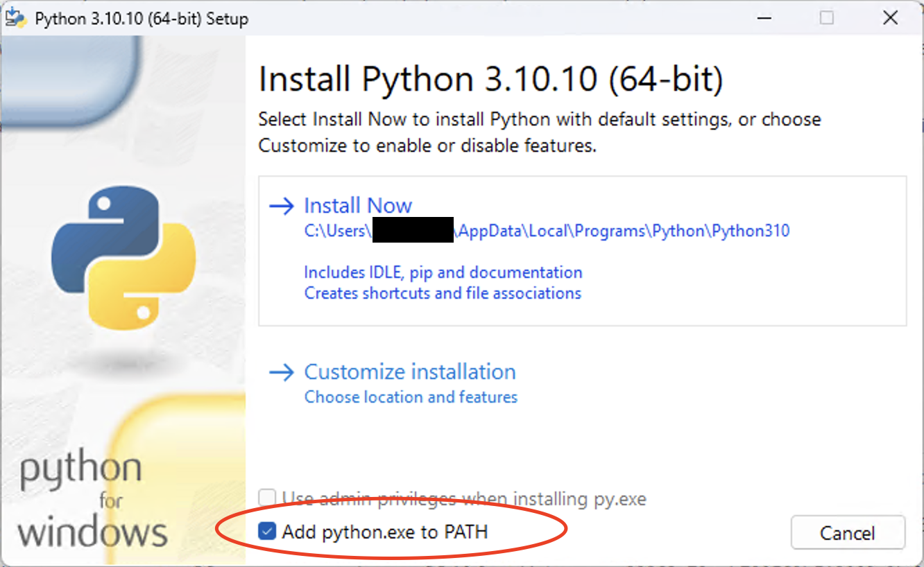Screen dimensions: 924x567
Task: Toggle Add python.exe to PATH checkbox
Action: (x=266, y=532)
